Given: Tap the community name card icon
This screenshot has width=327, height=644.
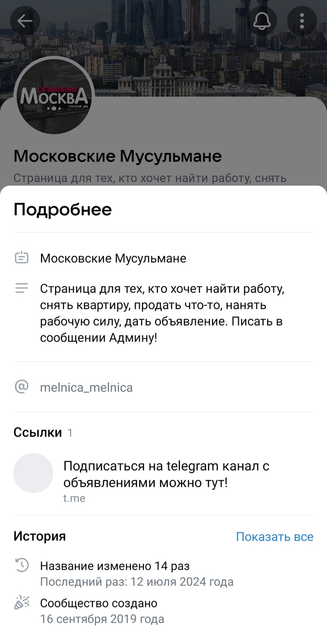Looking at the screenshot, I should (22, 258).
